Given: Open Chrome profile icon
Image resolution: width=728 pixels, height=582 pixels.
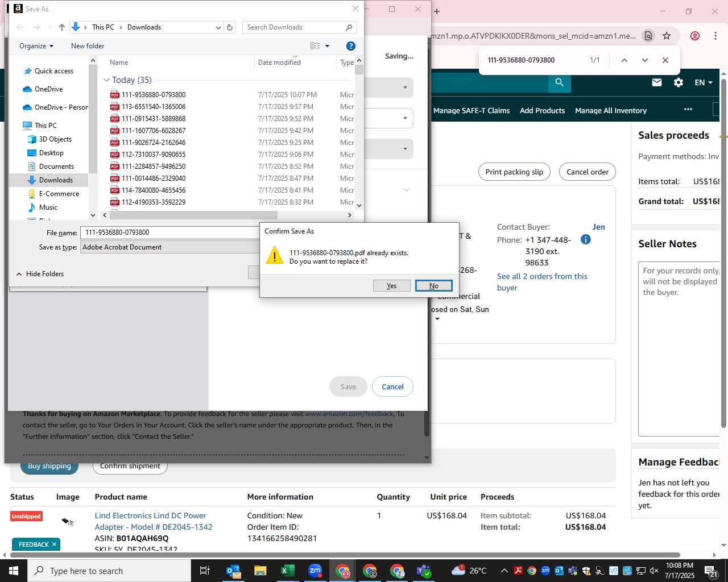Looking at the screenshot, I should coord(695,36).
